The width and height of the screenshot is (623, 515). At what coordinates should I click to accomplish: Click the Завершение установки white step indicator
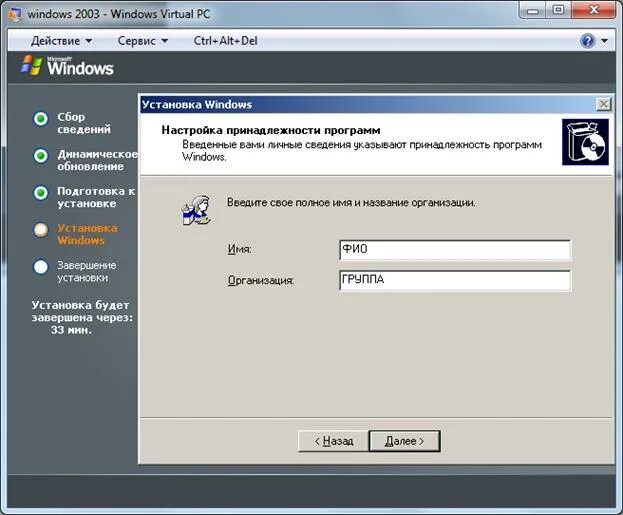pyautogui.click(x=41, y=267)
